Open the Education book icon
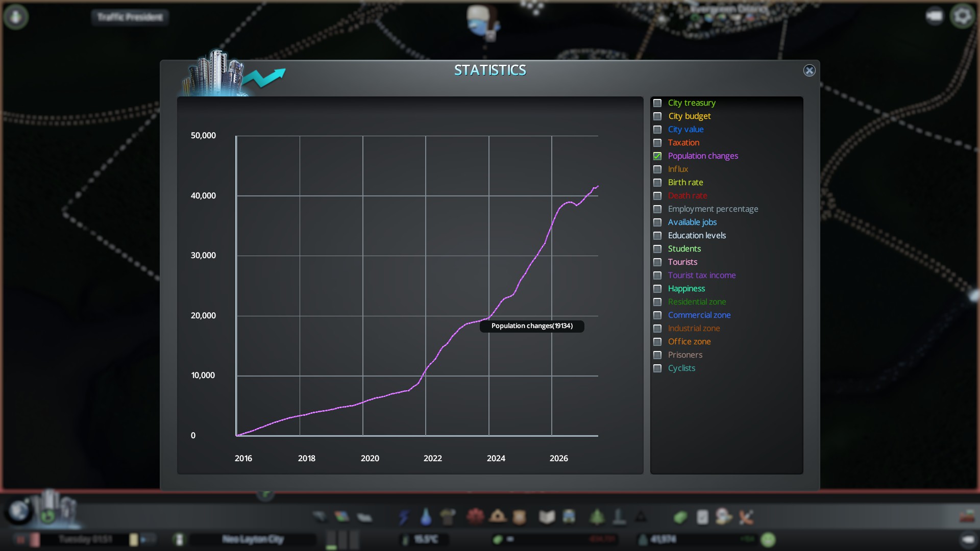Image resolution: width=980 pixels, height=551 pixels. [x=547, y=517]
